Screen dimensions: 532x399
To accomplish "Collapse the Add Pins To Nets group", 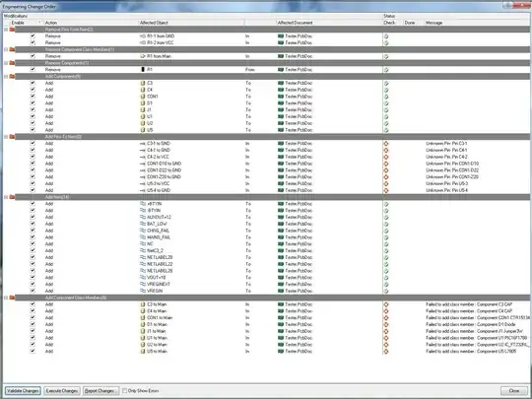I will click(x=6, y=137).
